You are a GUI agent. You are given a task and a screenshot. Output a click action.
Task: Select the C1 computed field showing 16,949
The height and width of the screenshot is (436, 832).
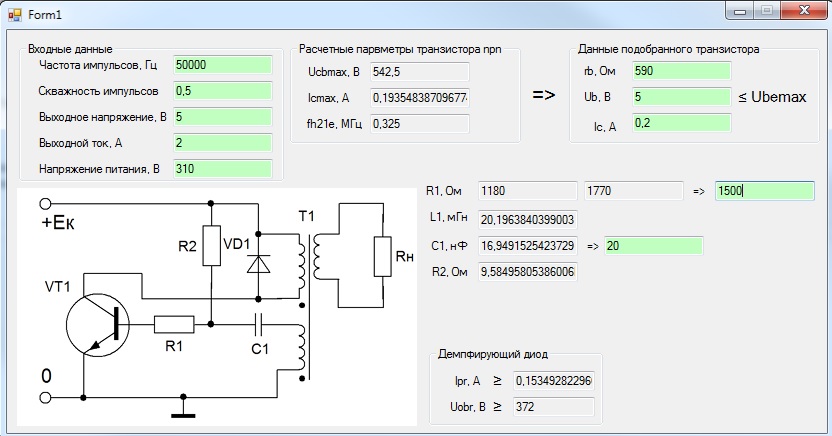tap(527, 246)
